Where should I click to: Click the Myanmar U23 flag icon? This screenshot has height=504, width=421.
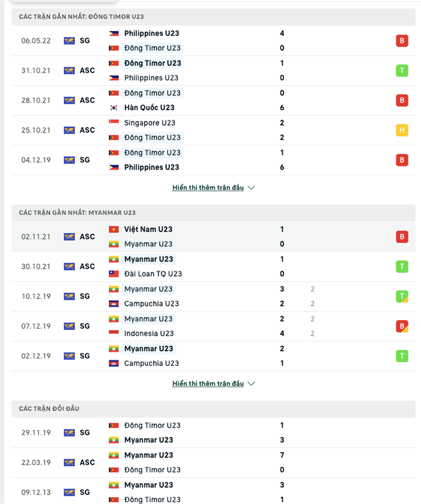tap(114, 244)
